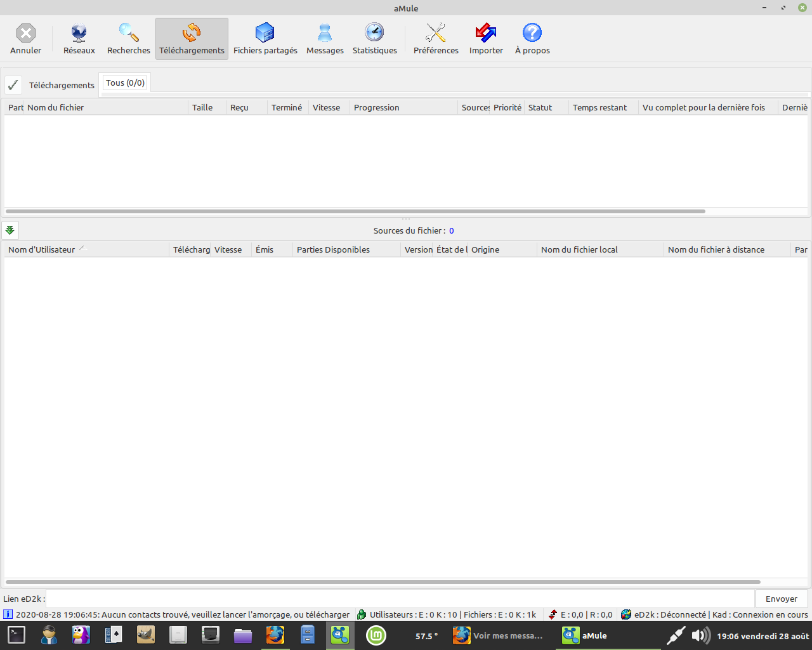812x650 pixels.
Task: Select the Téléchargements toolbar button
Action: [192, 39]
